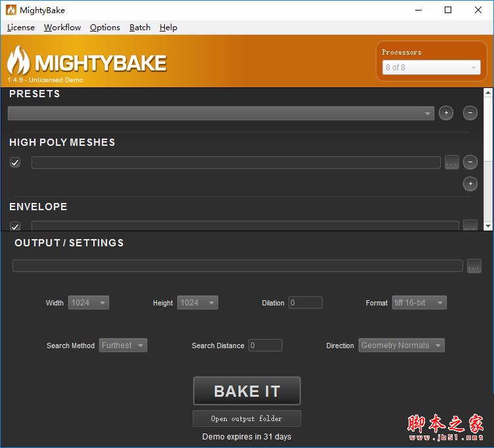Viewport: 494px width, 448px height.
Task: Maximize the MightyBake window
Action: 448,10
